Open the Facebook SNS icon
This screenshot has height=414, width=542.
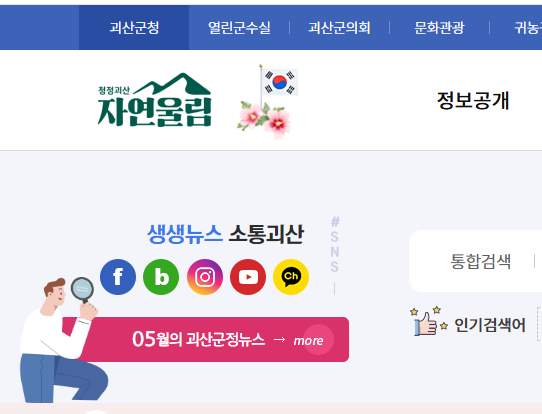point(118,277)
